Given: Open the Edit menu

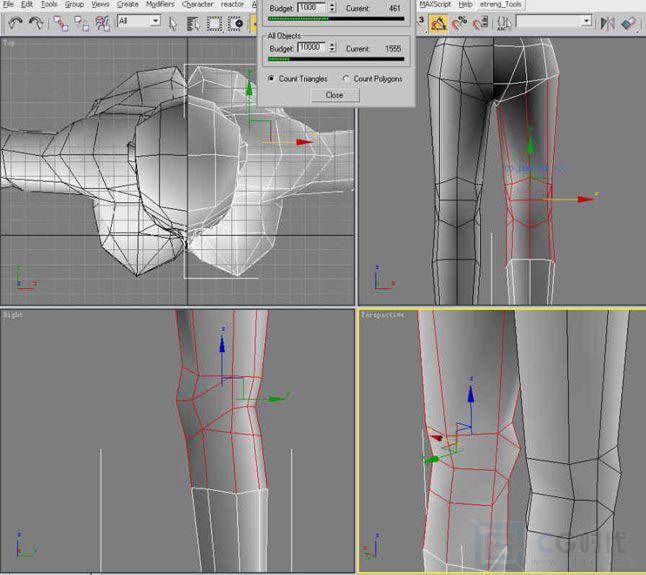Looking at the screenshot, I should 27,5.
